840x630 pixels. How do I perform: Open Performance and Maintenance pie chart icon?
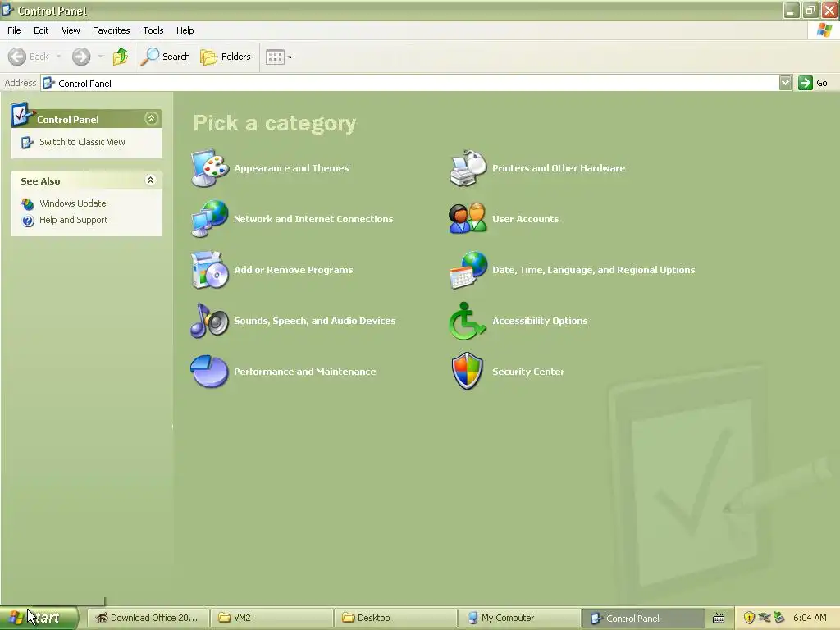point(210,372)
